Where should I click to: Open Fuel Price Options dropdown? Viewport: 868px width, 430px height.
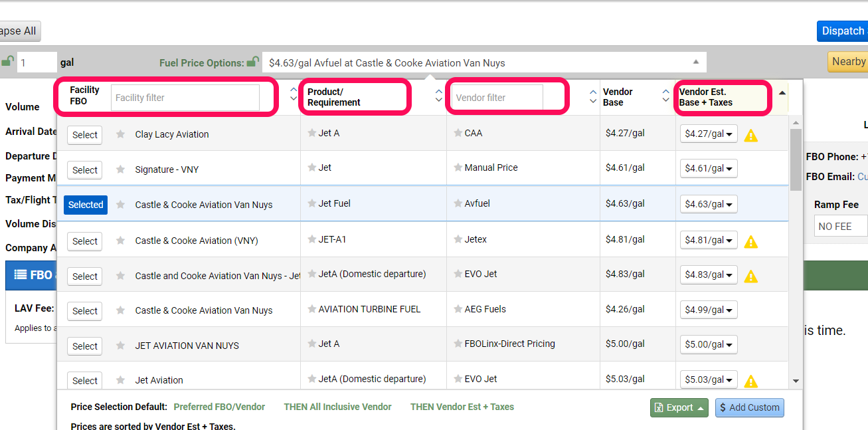484,62
